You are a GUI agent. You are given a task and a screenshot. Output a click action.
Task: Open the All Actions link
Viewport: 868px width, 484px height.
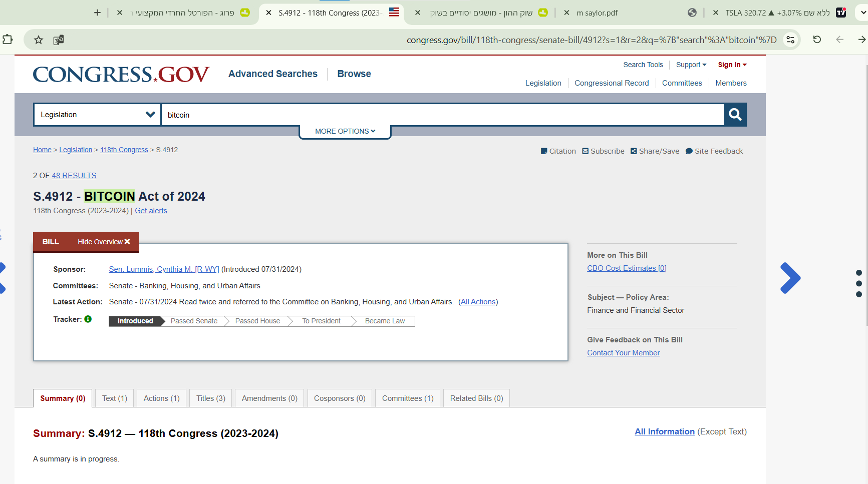click(x=478, y=302)
